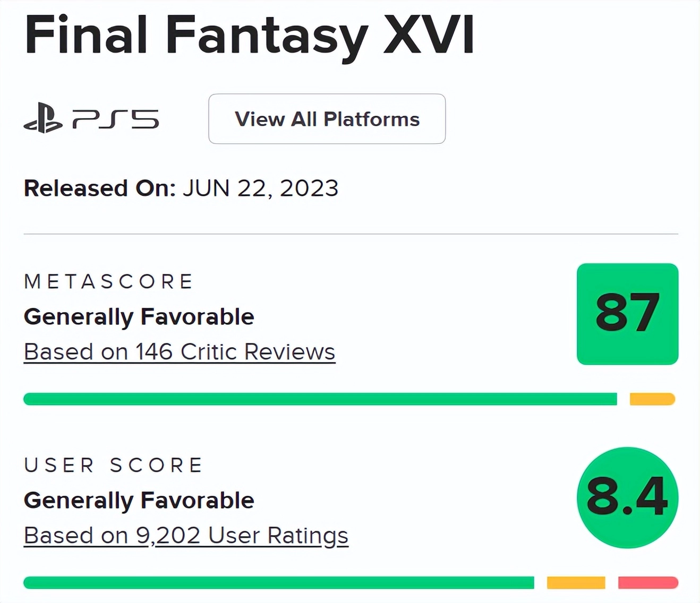This screenshot has height=603, width=700.
Task: Open the 9,202 User Ratings link
Action: point(186,536)
